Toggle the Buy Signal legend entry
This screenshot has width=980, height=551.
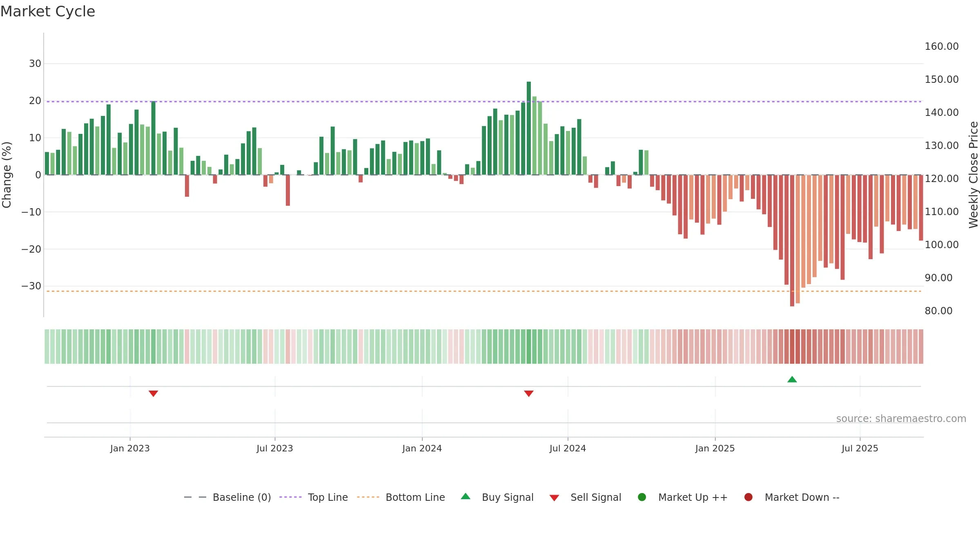[497, 497]
